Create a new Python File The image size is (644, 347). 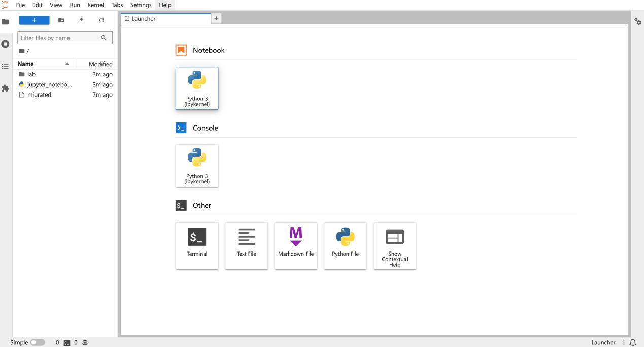346,245
